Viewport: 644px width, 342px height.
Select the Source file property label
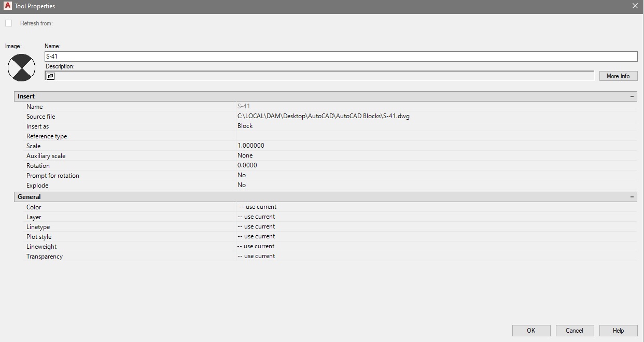tap(40, 117)
